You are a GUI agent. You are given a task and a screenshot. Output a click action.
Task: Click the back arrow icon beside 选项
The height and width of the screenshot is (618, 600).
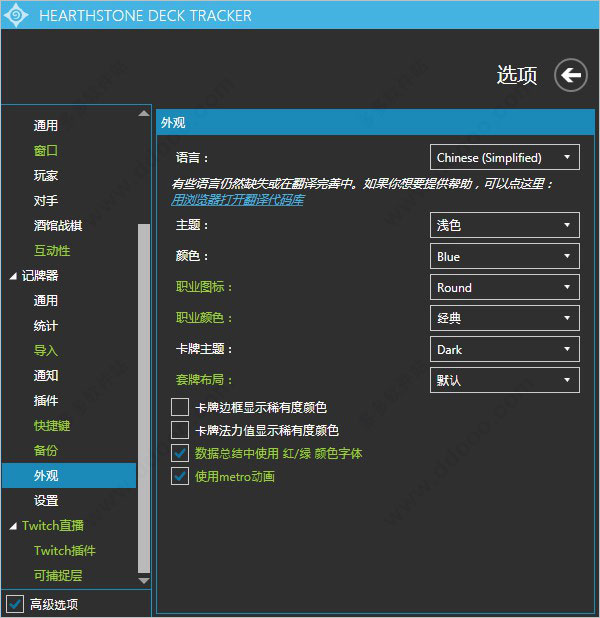click(x=570, y=76)
